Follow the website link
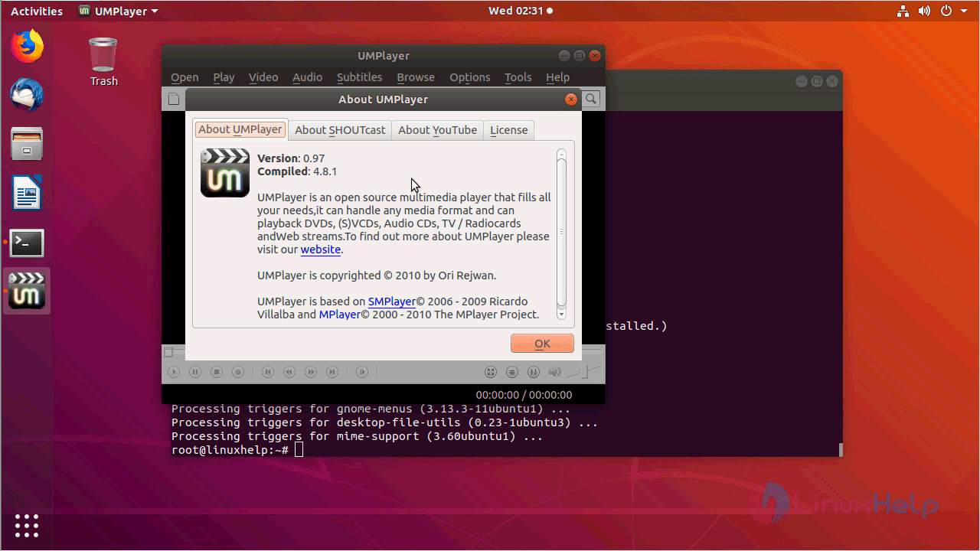 coord(320,249)
